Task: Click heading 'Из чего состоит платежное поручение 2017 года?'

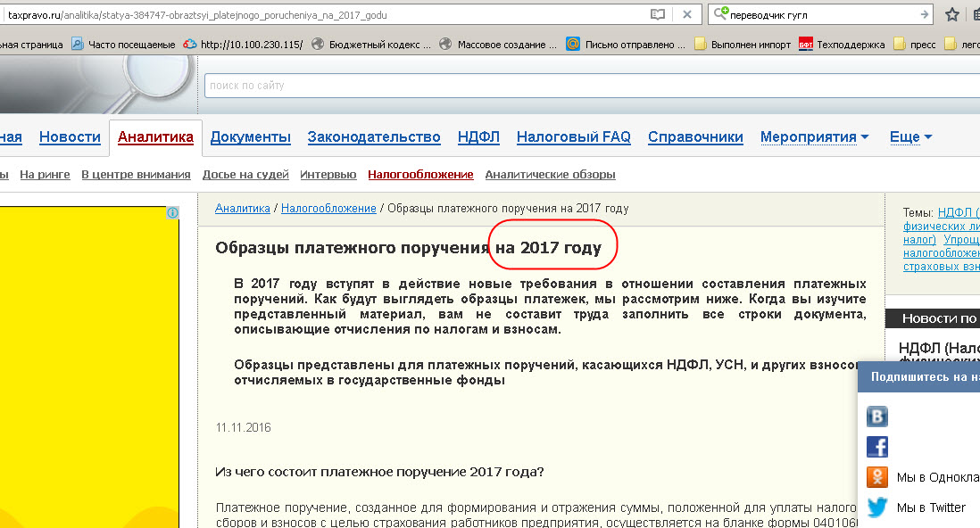Action: 379,472
